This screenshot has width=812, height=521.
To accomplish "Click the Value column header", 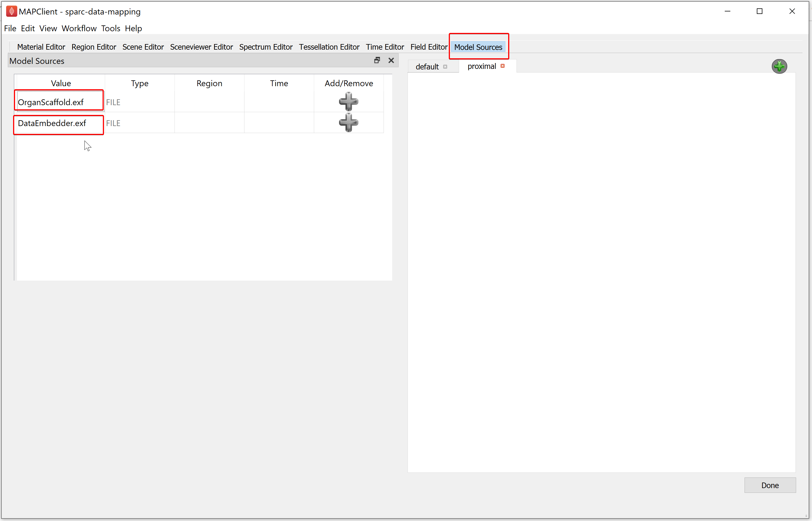I will coord(61,83).
